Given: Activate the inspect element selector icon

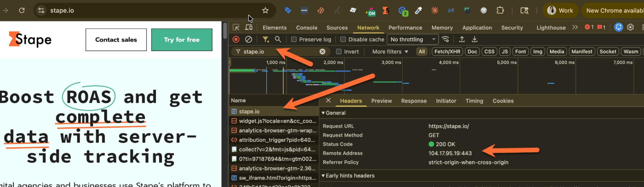Looking at the screenshot, I should pos(236,27).
